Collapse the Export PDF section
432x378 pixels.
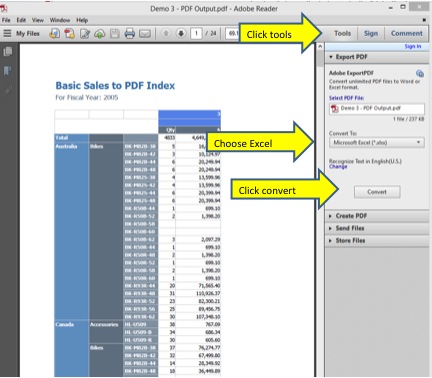tap(377, 57)
